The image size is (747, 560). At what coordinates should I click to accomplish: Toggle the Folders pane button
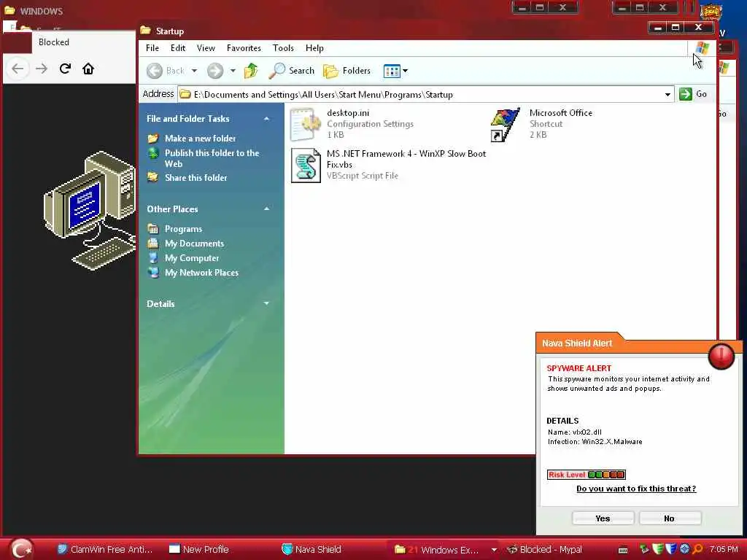pyautogui.click(x=347, y=71)
